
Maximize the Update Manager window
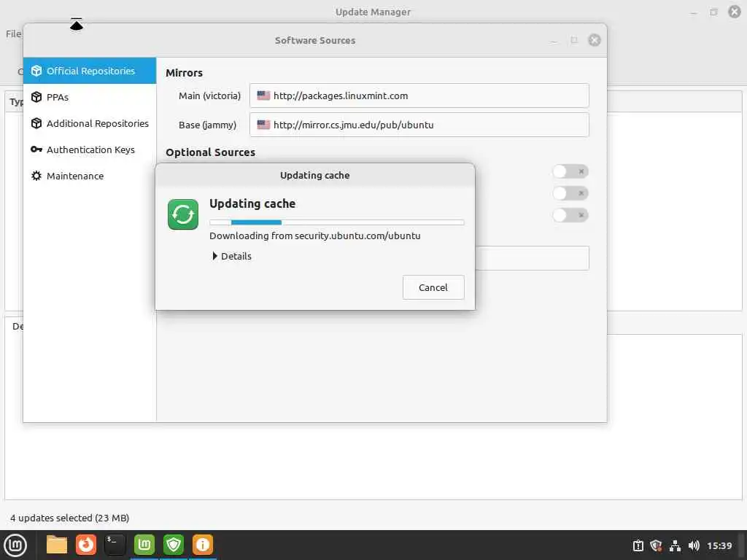click(x=713, y=12)
